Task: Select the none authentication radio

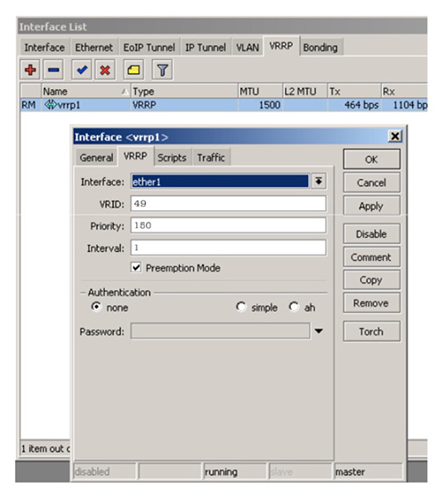Action: pyautogui.click(x=96, y=306)
